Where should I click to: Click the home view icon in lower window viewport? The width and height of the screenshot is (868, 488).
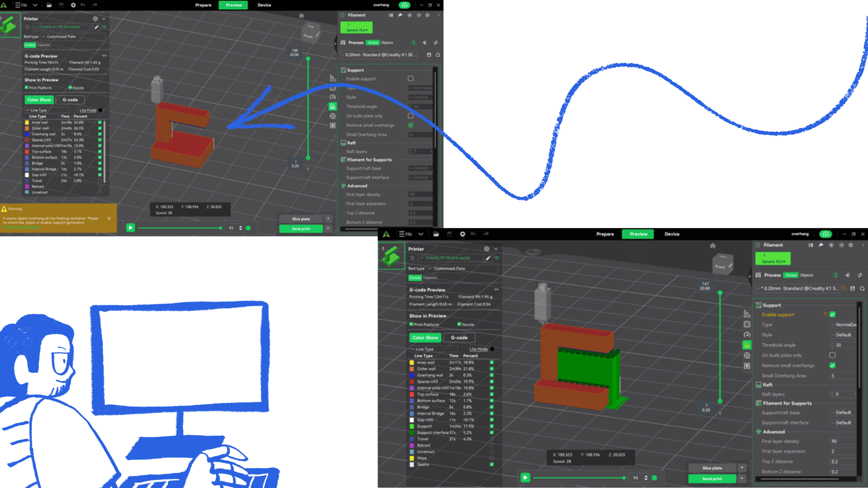pyautogui.click(x=712, y=246)
